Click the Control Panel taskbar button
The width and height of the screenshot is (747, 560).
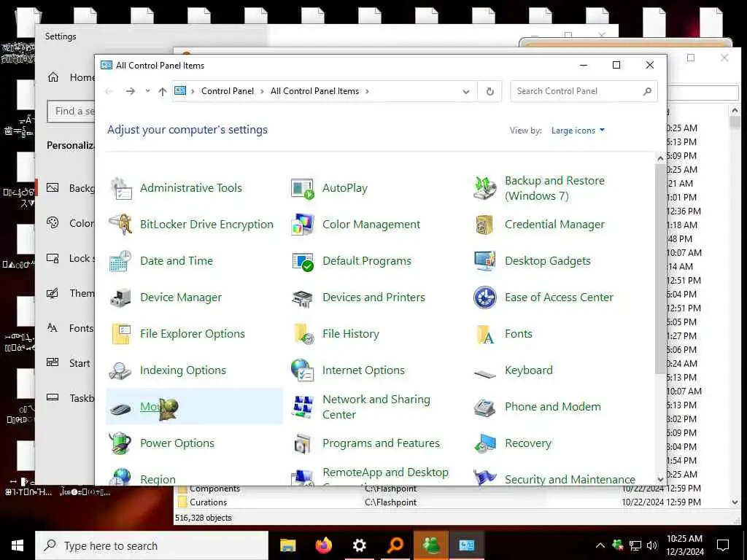click(x=467, y=545)
